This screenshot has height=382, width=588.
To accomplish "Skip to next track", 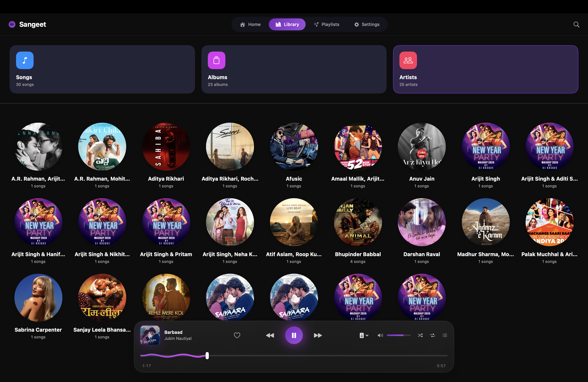I will tap(318, 335).
